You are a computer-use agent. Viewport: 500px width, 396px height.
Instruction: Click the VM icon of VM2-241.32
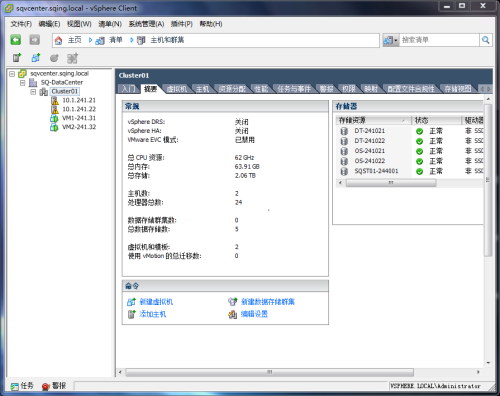point(54,127)
